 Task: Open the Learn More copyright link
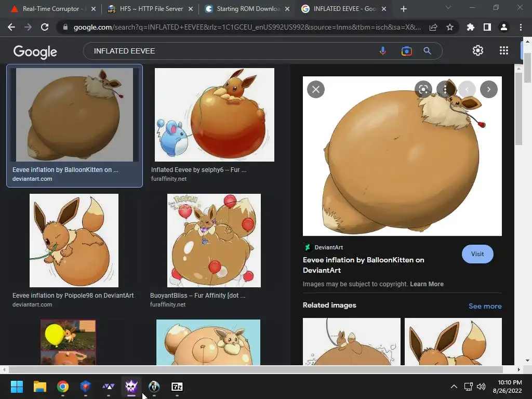[427, 284]
